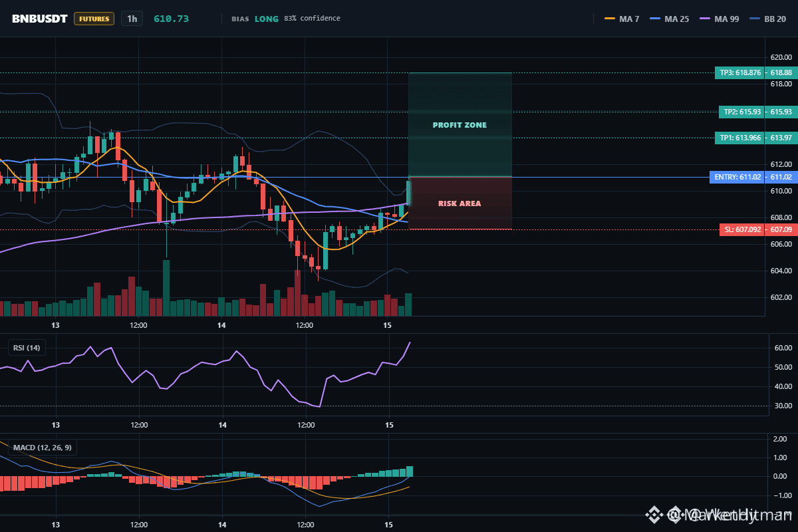The image size is (798, 532).
Task: Click the MACD (12, 26, 9) indicator label
Action: [43, 447]
